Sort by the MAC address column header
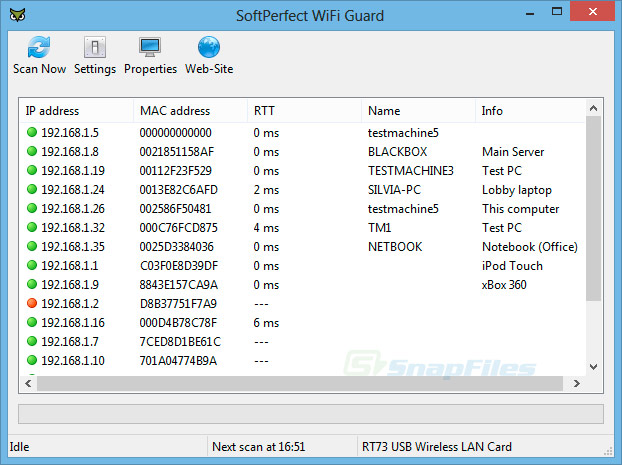The height and width of the screenshot is (465, 622). tap(190, 111)
